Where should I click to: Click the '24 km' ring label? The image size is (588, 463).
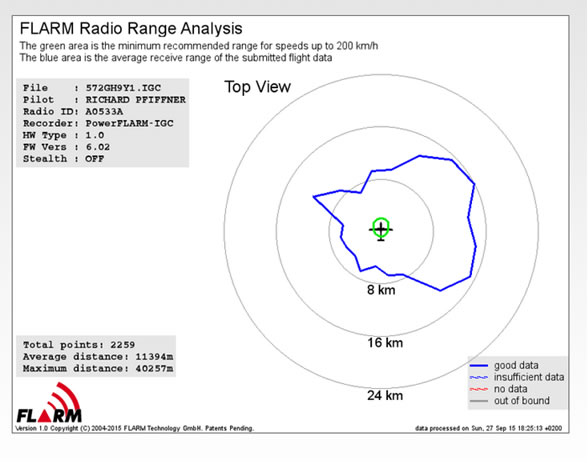pyautogui.click(x=385, y=396)
